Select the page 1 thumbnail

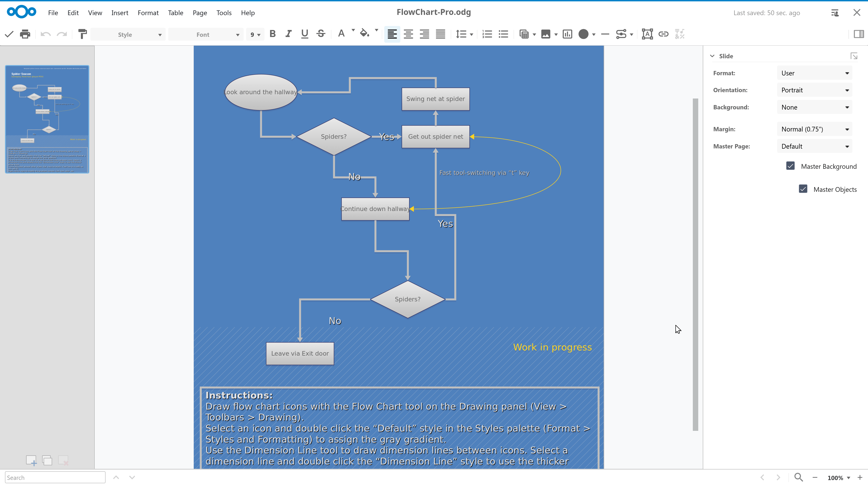point(47,119)
